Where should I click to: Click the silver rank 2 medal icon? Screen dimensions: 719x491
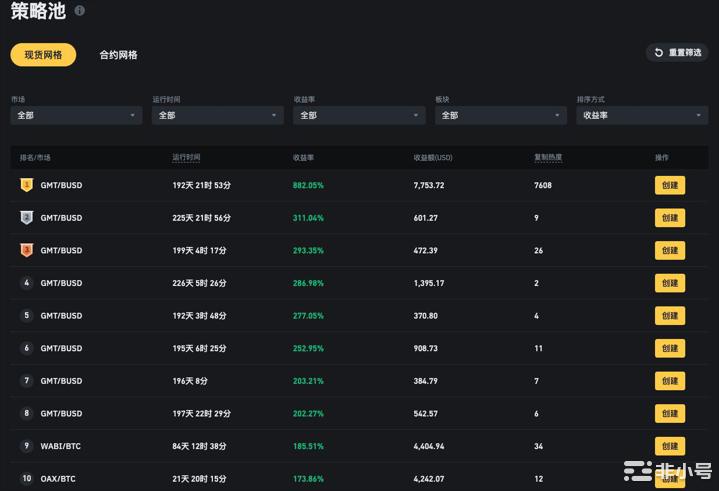[x=27, y=218]
